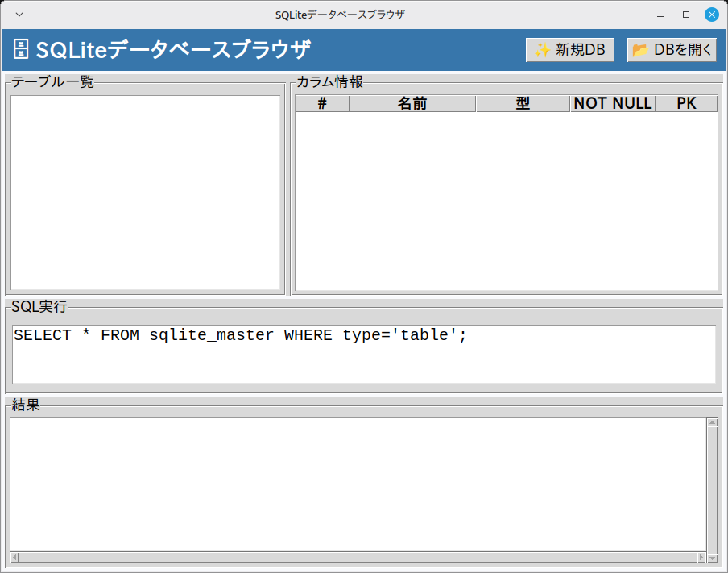Click the NOT NULL column header
The image size is (728, 573).
coord(612,103)
